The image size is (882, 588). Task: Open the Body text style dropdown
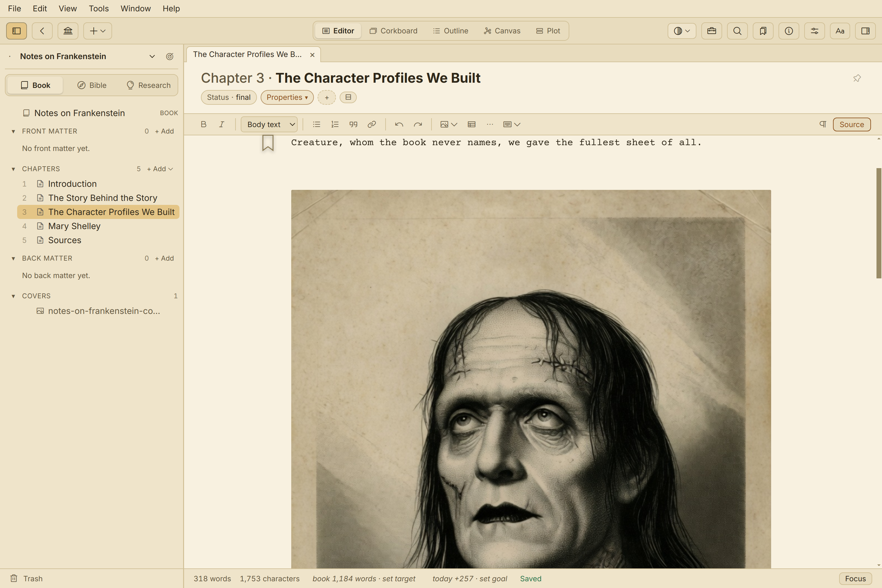(269, 124)
